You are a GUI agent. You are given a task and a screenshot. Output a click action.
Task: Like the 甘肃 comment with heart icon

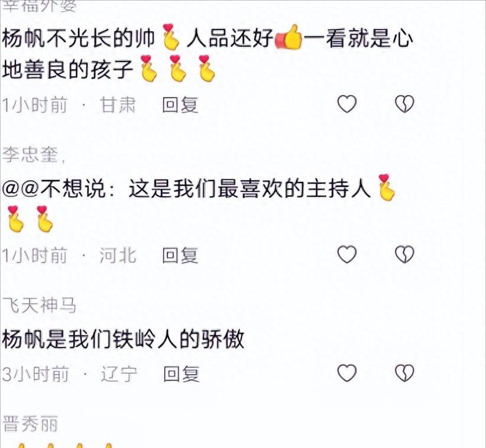pyautogui.click(x=347, y=104)
